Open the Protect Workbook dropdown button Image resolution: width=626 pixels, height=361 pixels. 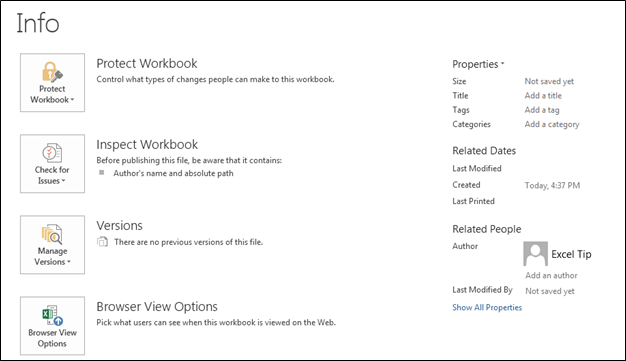click(52, 83)
